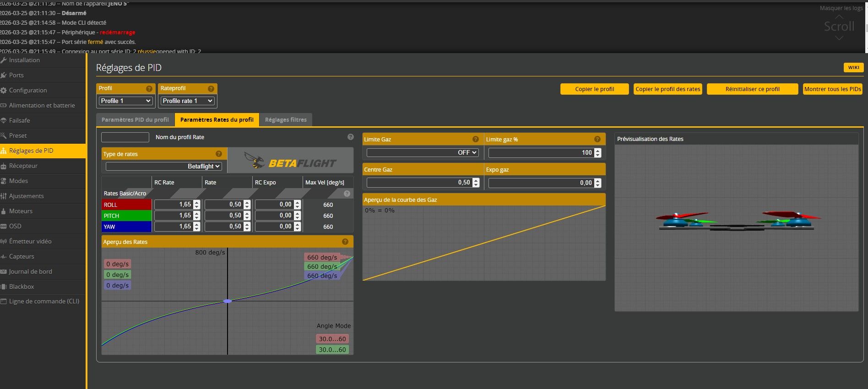Click the Nom du profil Rate field
Screen dimensions: 868x389
pyautogui.click(x=125, y=137)
